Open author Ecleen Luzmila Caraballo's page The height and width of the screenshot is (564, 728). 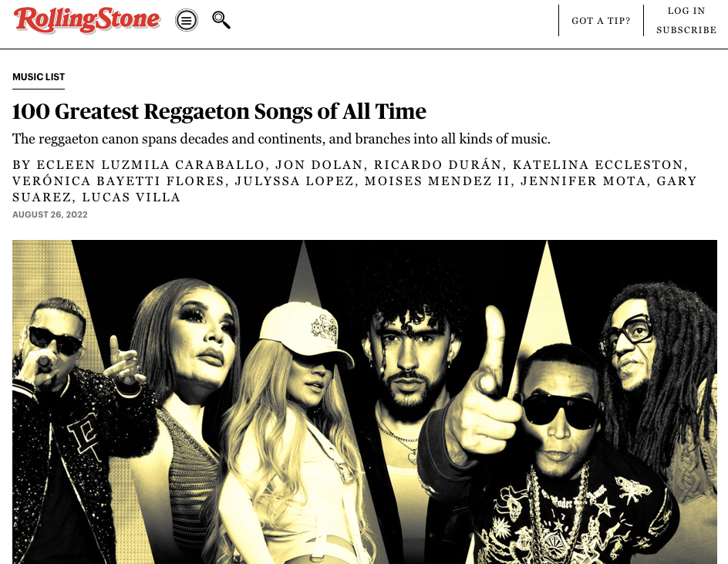point(150,165)
